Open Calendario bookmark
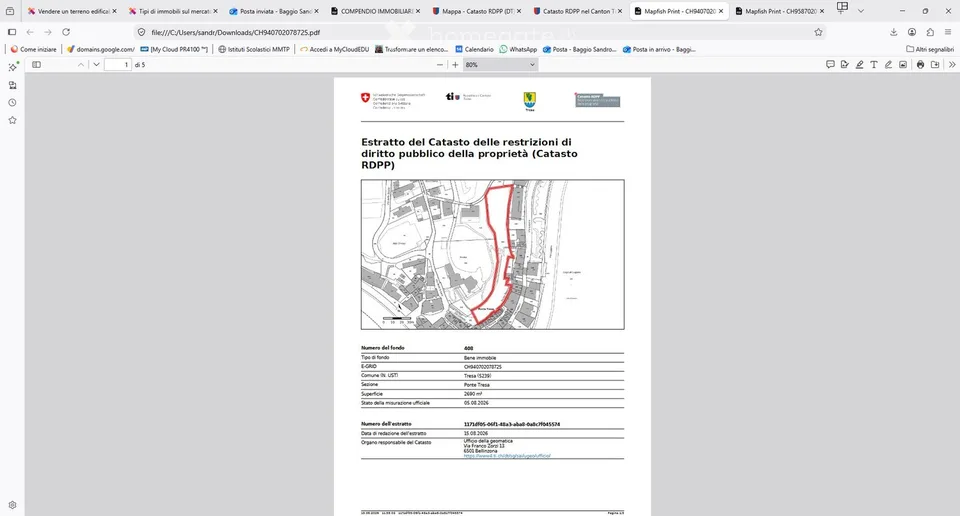960x516 pixels. click(474, 49)
